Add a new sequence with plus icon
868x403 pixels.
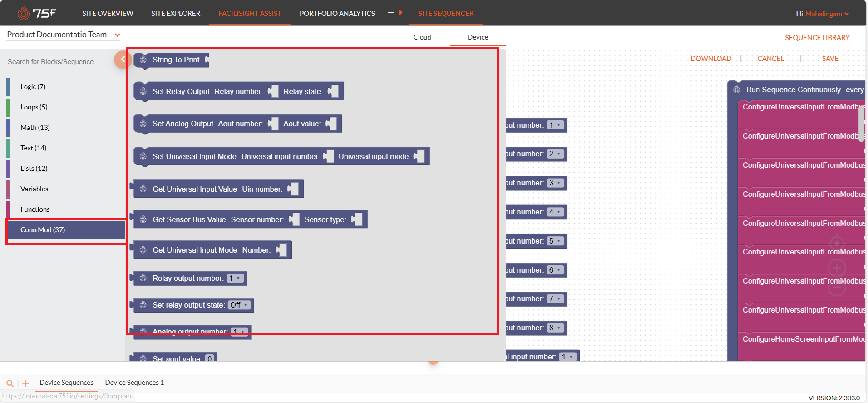26,383
